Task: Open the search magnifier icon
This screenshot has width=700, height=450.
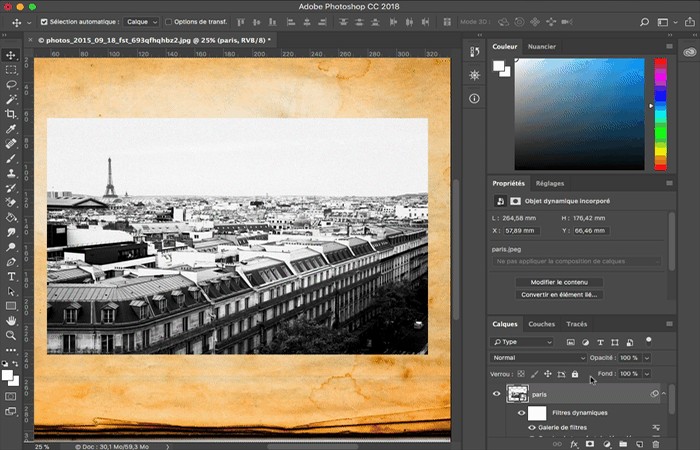Action: point(644,22)
